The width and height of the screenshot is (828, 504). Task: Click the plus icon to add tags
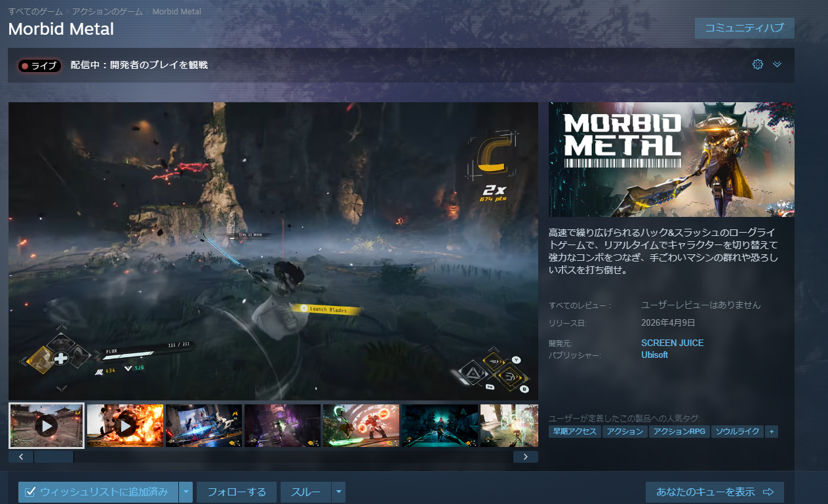pyautogui.click(x=771, y=431)
